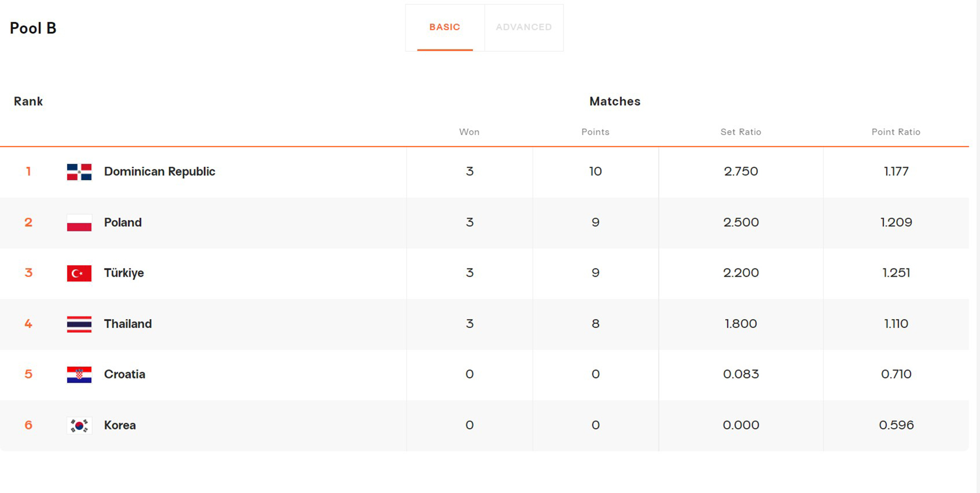The height and width of the screenshot is (493, 980).
Task: Click the Korea flag icon
Action: pyautogui.click(x=79, y=425)
